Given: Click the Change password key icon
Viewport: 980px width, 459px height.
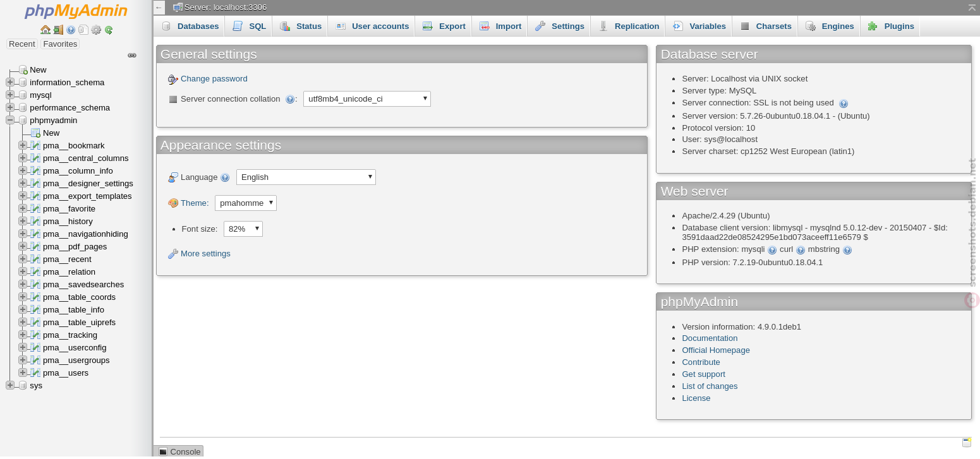Looking at the screenshot, I should [173, 79].
